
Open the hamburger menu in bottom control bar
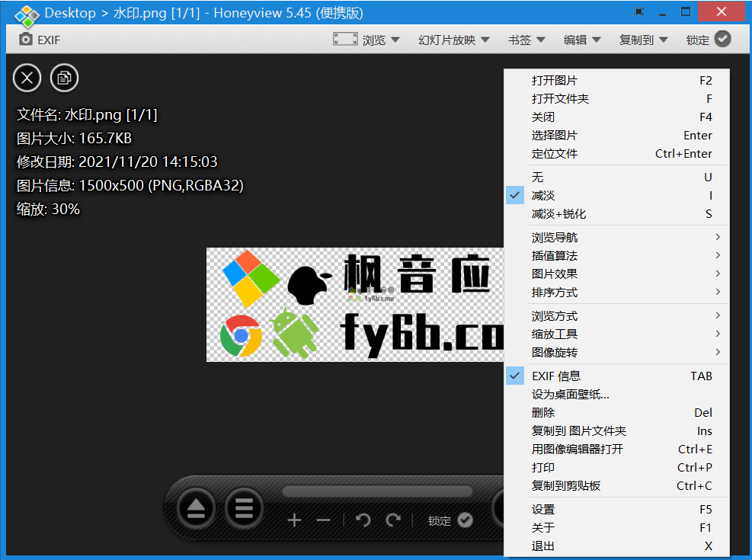[x=244, y=508]
